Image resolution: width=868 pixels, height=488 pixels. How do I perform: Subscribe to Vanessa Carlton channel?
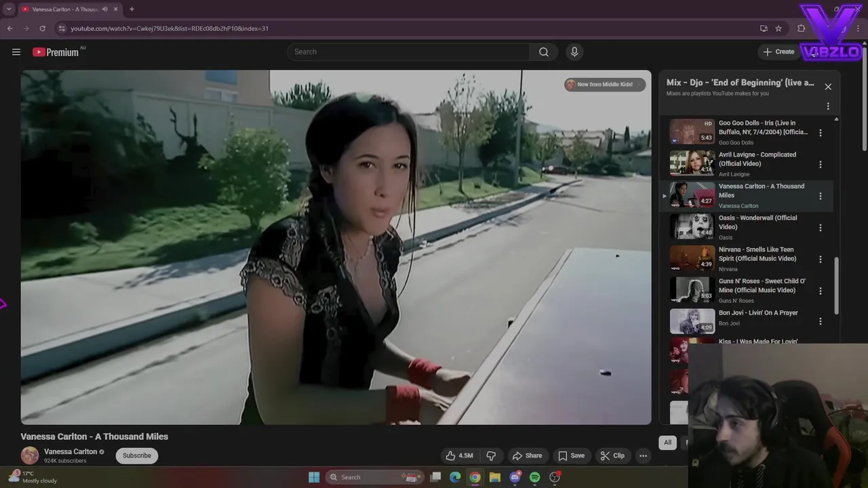click(x=137, y=455)
